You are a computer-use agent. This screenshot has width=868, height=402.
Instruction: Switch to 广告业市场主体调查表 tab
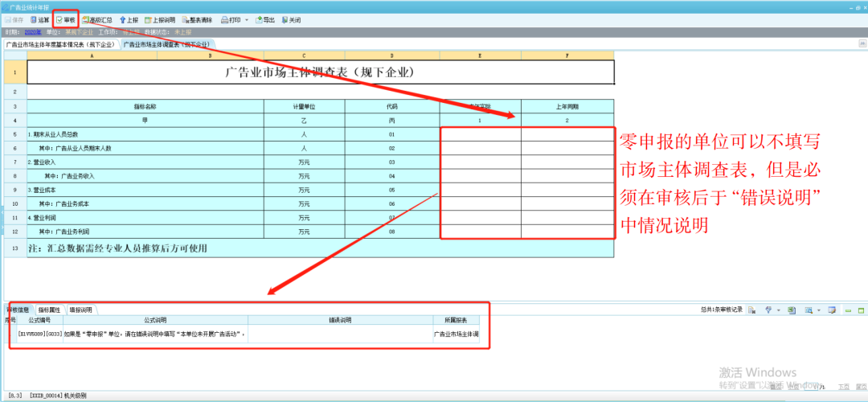coord(166,43)
